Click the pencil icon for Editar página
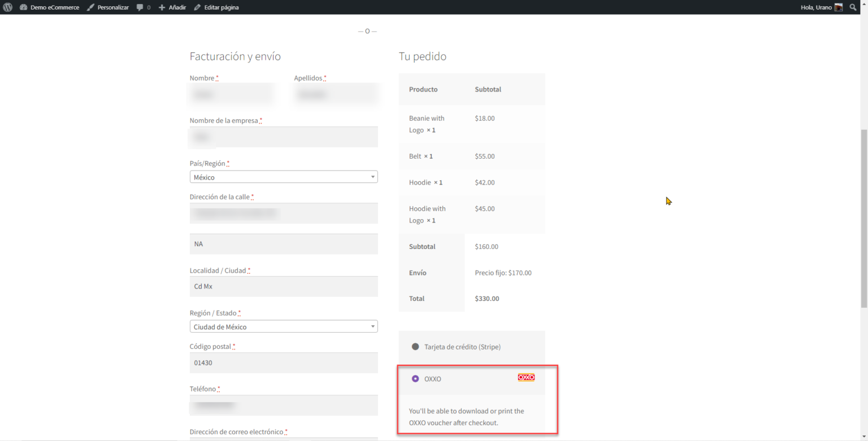This screenshot has height=441, width=868. [x=196, y=7]
